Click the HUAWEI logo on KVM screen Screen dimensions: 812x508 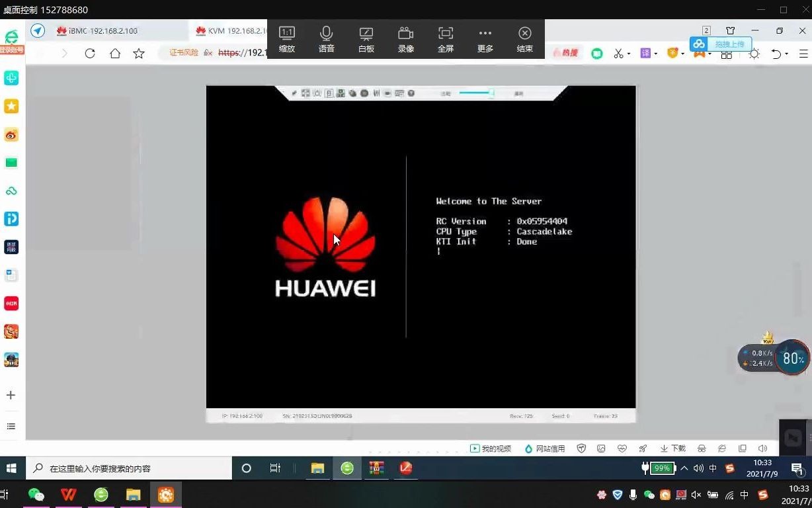tap(325, 246)
